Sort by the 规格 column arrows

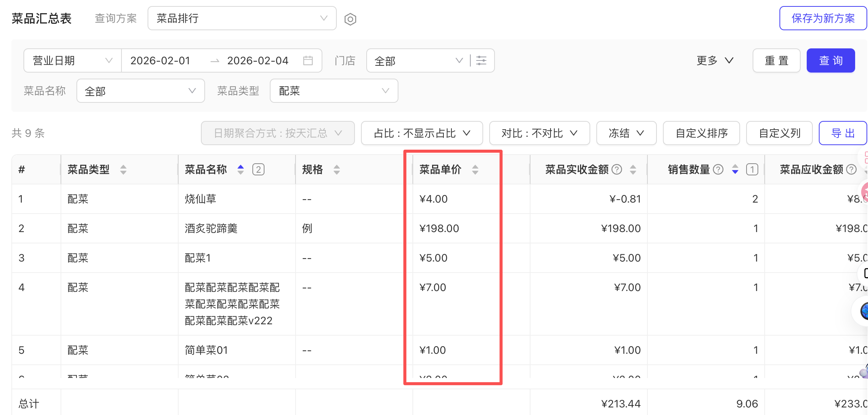click(x=337, y=169)
